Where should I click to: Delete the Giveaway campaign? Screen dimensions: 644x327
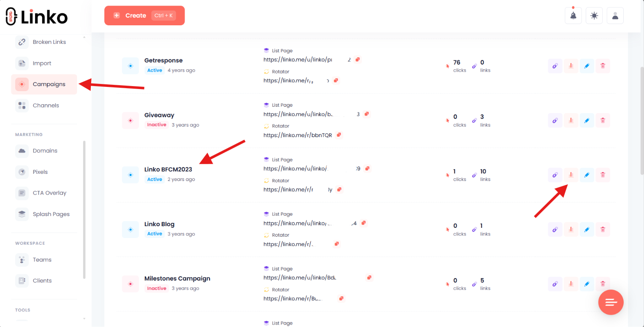603,120
